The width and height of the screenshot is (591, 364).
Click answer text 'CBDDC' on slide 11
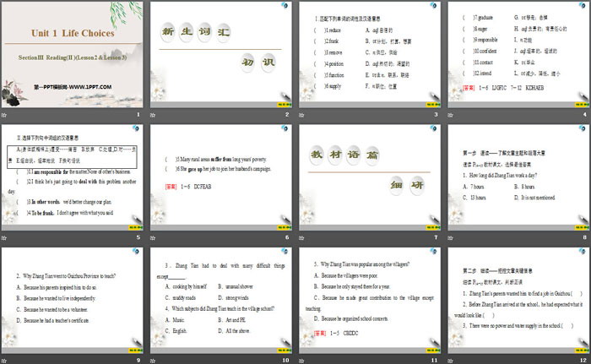click(350, 333)
